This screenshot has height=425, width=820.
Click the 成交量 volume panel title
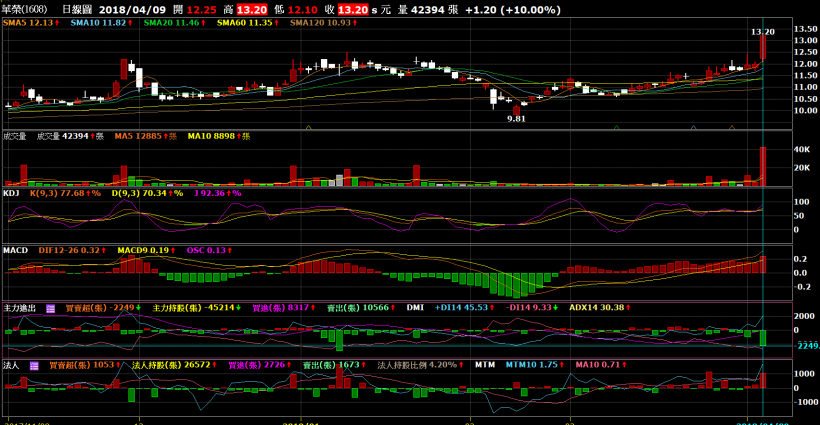15,135
